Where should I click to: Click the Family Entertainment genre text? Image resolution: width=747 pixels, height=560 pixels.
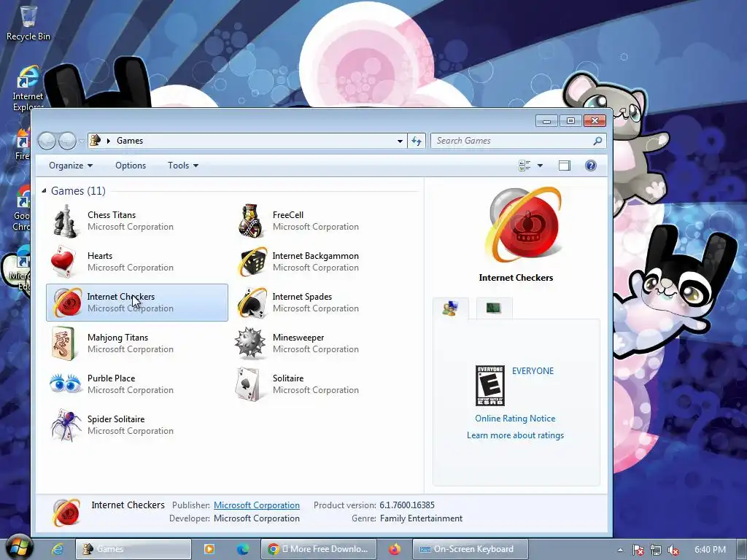(421, 518)
